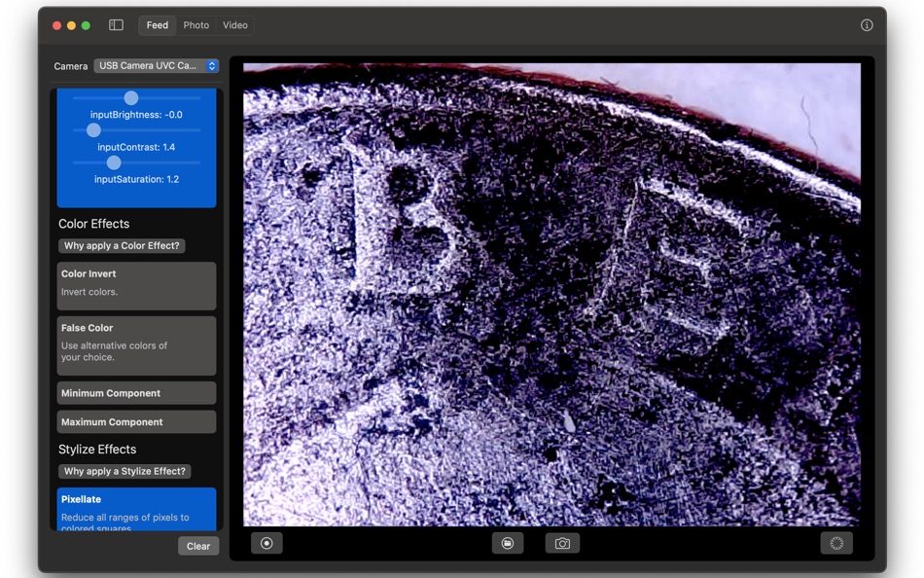This screenshot has height=578, width=924.
Task: Select the Feed tab
Action: click(x=157, y=25)
